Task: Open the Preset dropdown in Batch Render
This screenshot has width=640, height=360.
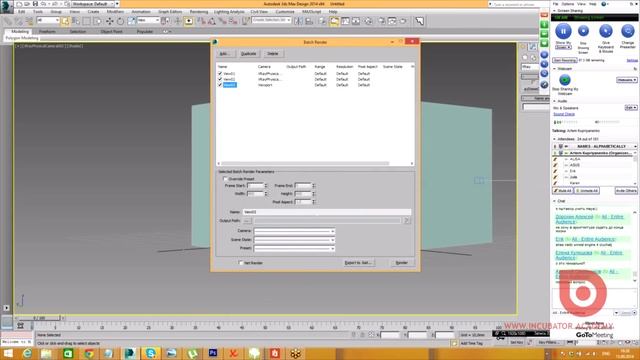Action: (x=294, y=248)
